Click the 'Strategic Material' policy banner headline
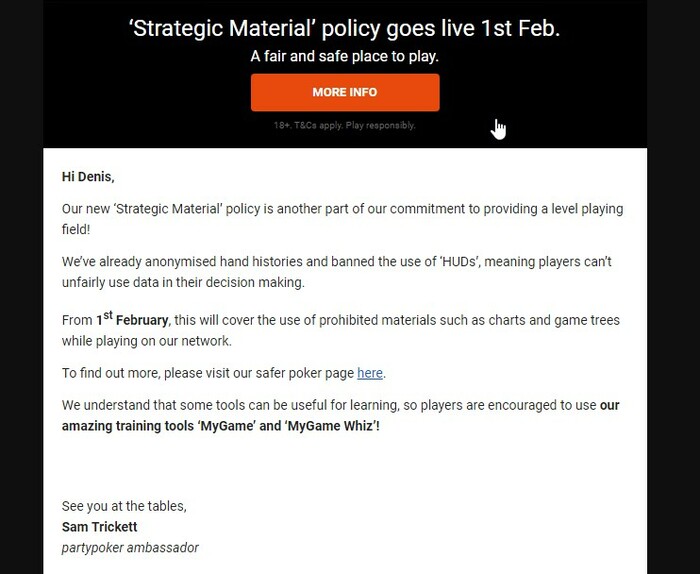Screen dimensions: 700x574 click(x=344, y=29)
